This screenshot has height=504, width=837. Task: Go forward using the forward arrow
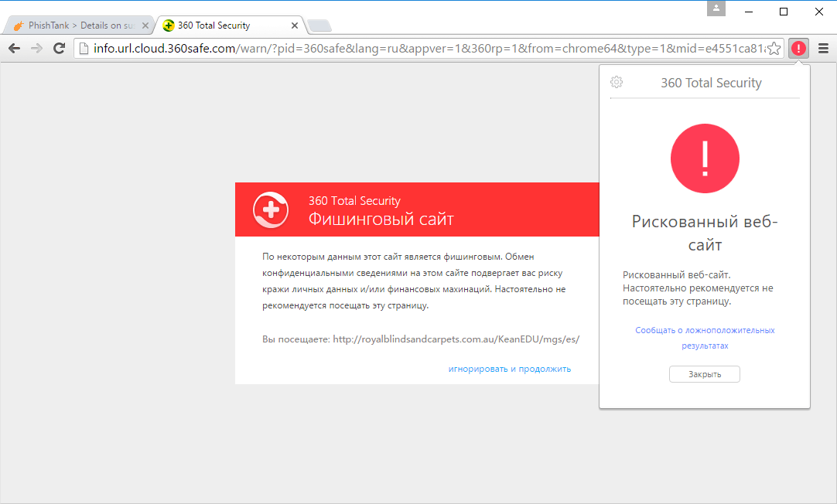[36, 47]
